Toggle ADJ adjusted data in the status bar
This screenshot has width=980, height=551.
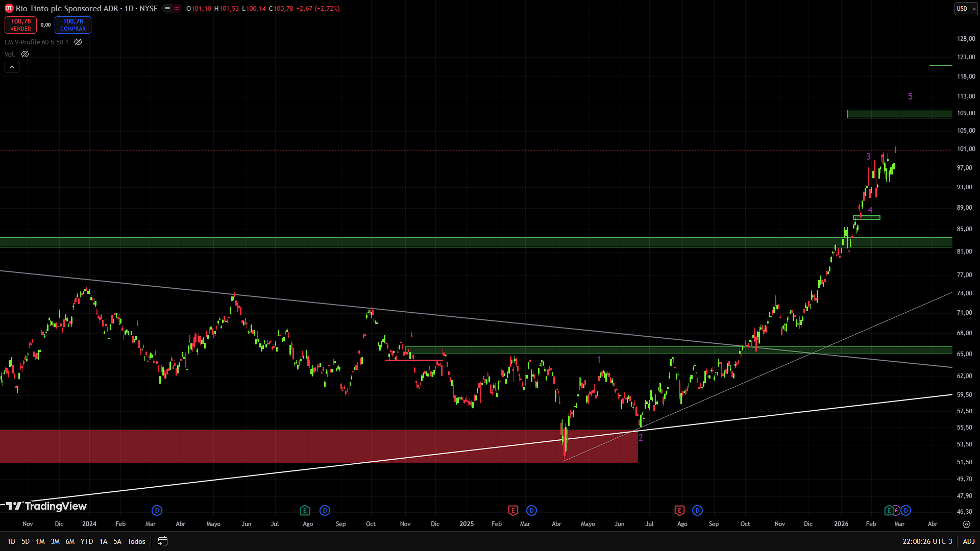pyautogui.click(x=969, y=541)
